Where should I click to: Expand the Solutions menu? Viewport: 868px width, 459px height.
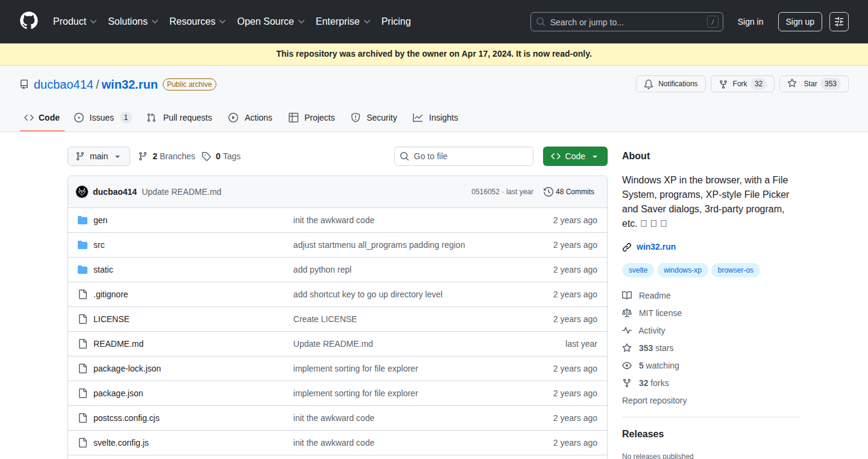(133, 22)
